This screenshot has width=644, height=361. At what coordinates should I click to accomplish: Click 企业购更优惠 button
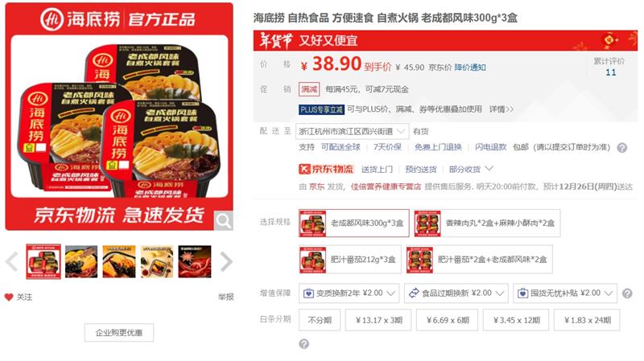click(x=119, y=333)
